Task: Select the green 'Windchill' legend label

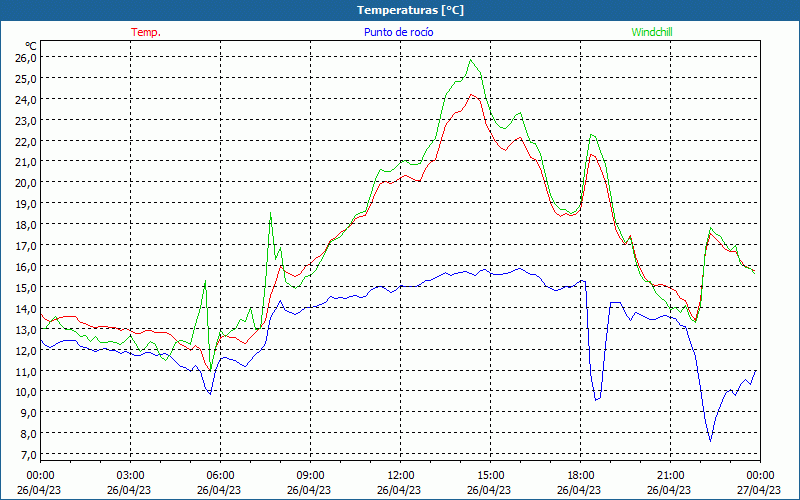Action: (x=652, y=32)
